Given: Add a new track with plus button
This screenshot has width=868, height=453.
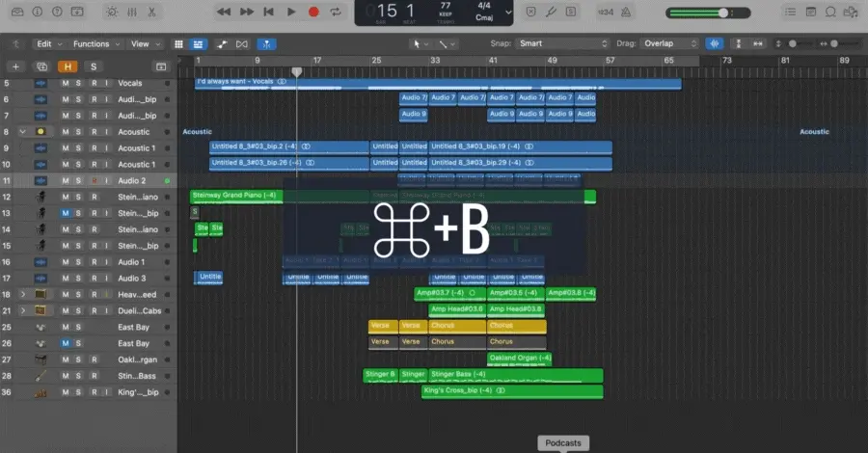Looking at the screenshot, I should click(x=15, y=67).
